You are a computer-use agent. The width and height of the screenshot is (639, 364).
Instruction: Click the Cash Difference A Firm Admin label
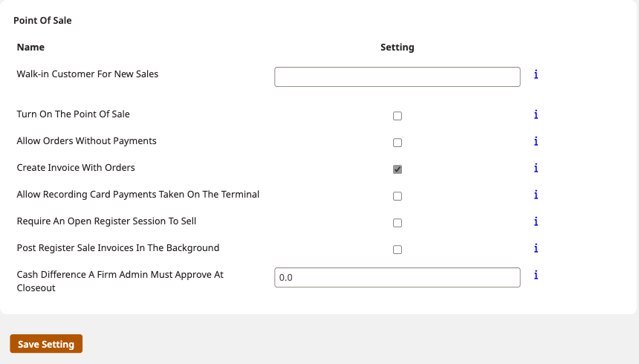tap(120, 282)
